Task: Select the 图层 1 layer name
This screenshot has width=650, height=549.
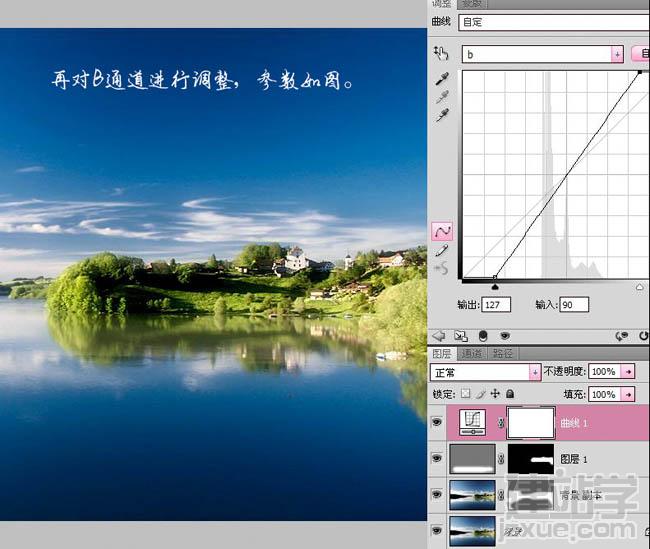Action: pyautogui.click(x=574, y=459)
